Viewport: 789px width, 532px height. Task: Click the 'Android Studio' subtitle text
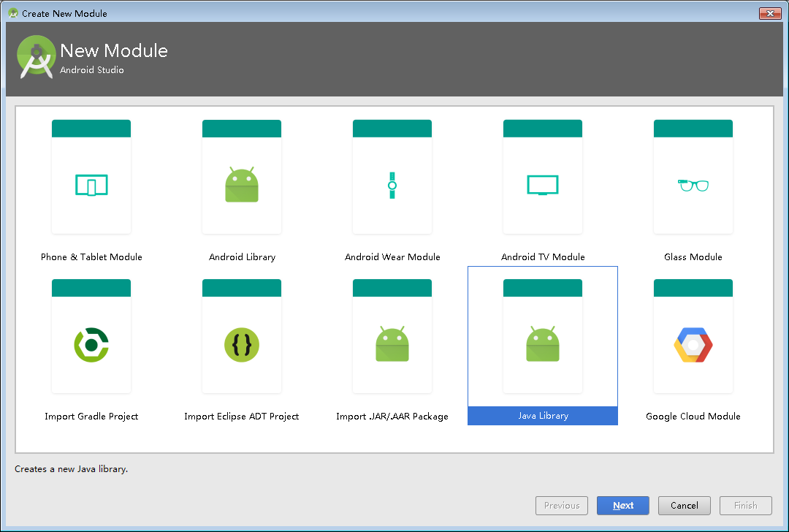tap(91, 70)
